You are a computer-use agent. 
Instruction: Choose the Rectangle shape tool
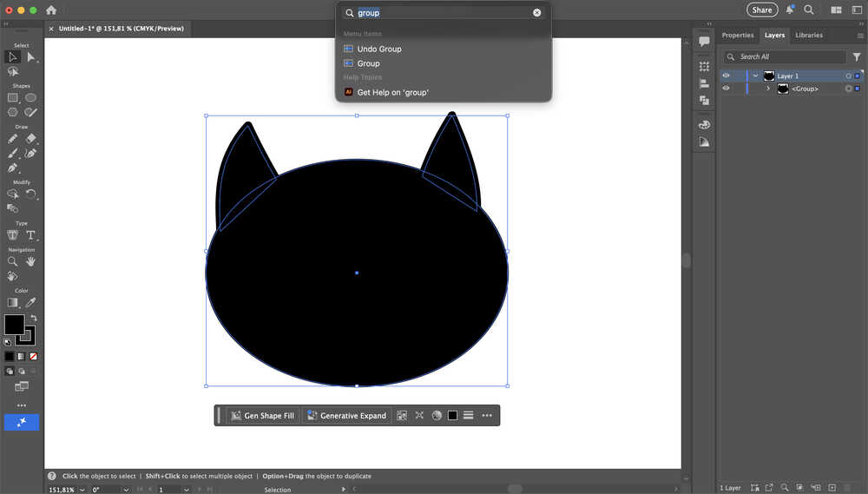click(13, 97)
